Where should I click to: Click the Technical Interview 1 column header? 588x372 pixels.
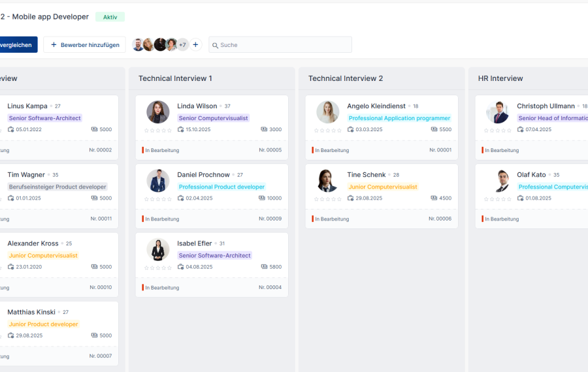(175, 78)
